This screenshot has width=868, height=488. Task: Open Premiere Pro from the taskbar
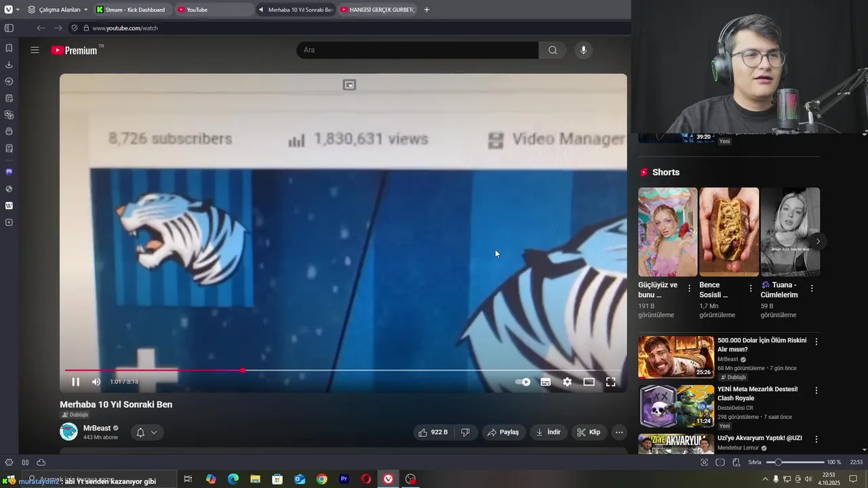[x=344, y=479]
